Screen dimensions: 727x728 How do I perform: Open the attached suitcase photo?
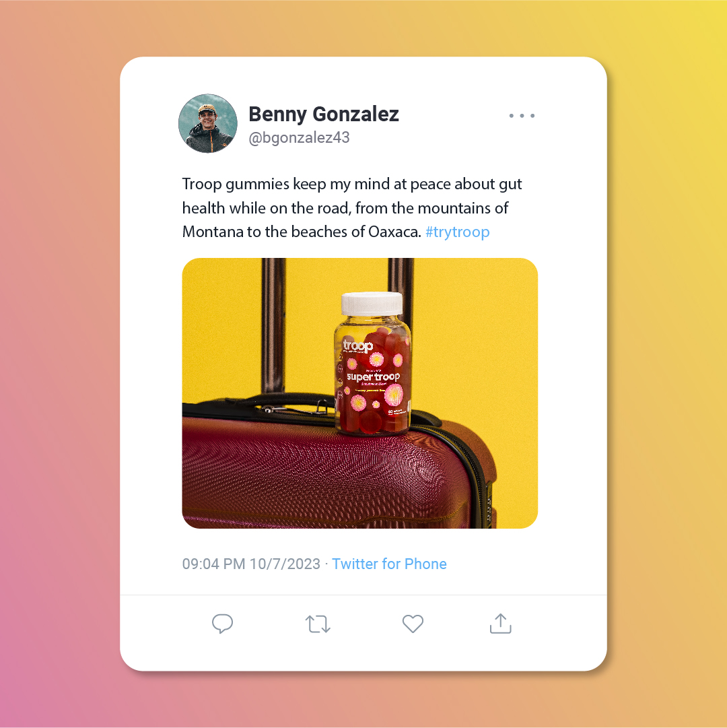(x=360, y=393)
